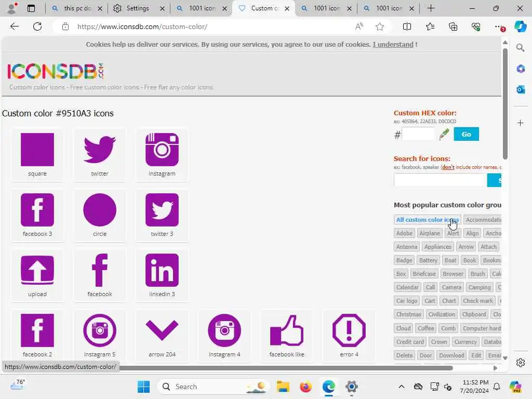Open the Windows Start menu

click(143, 387)
